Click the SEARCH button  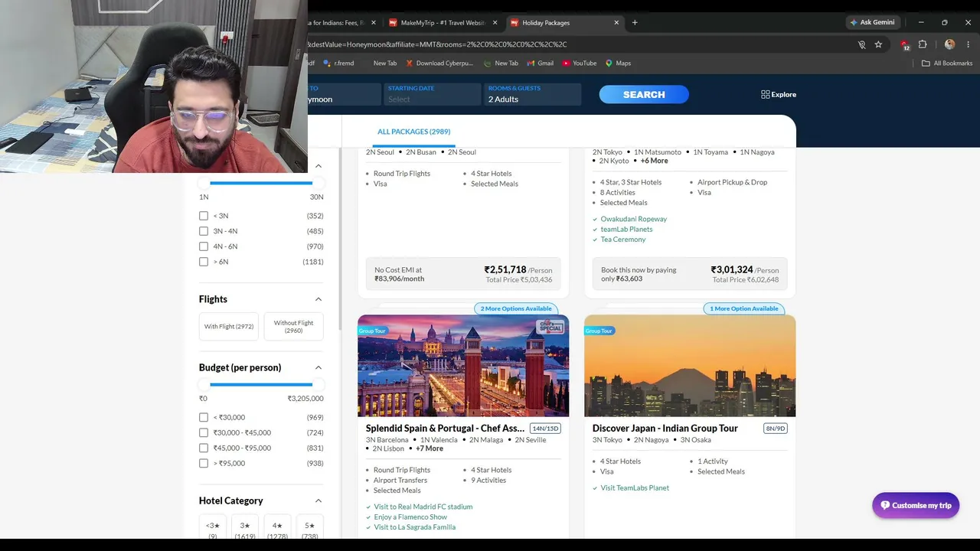coord(644,94)
